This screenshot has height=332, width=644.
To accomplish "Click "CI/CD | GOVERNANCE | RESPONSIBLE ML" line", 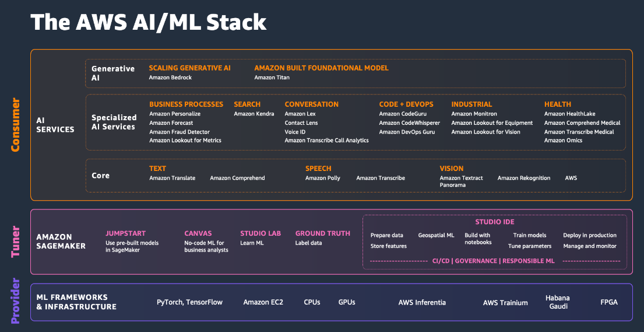I will [x=493, y=261].
